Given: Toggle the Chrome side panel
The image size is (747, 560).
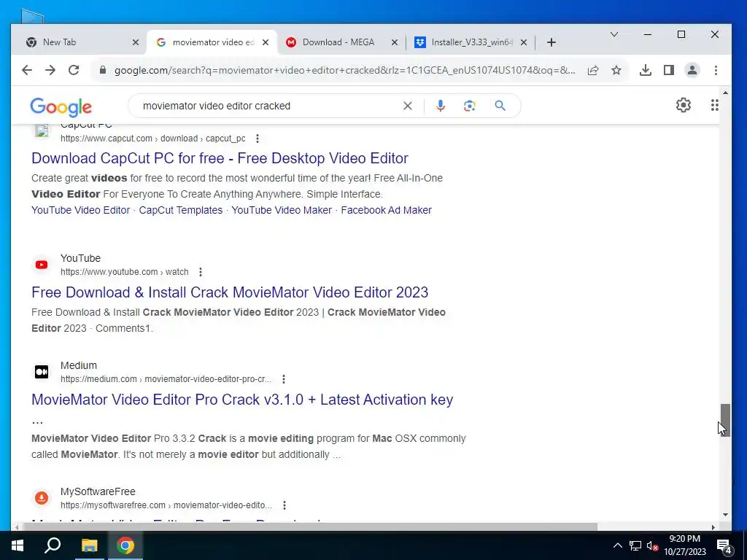Looking at the screenshot, I should (x=669, y=71).
